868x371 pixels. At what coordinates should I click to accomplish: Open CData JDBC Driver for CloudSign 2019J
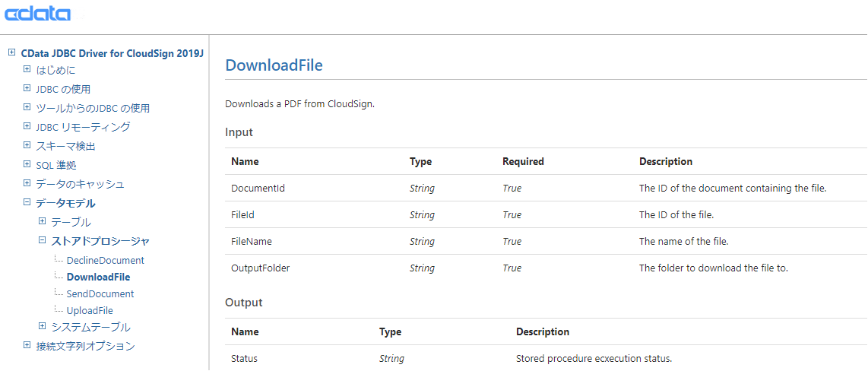tap(112, 53)
